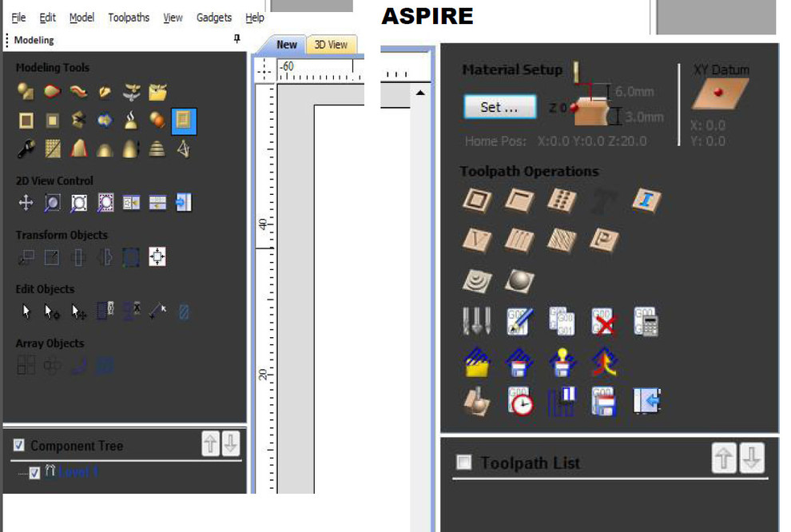Click the Prism carving P toolpath icon

tap(604, 240)
